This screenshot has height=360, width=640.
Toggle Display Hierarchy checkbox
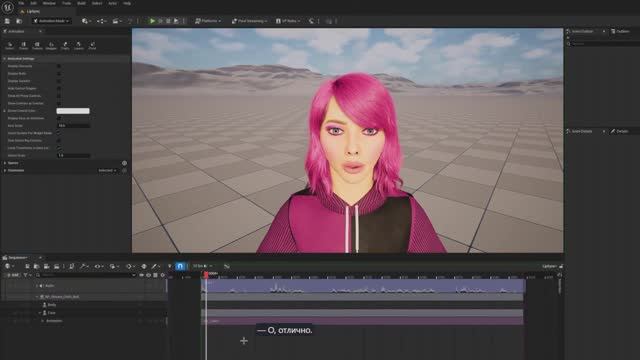tap(59, 66)
